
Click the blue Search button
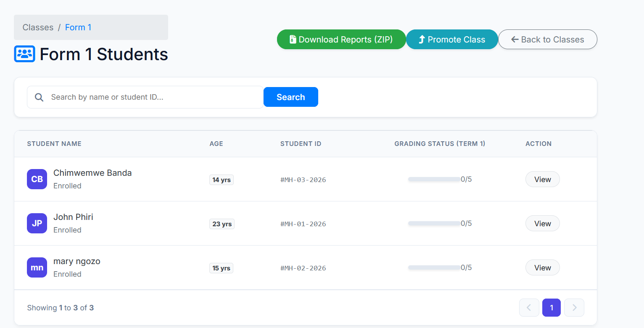[x=291, y=97]
